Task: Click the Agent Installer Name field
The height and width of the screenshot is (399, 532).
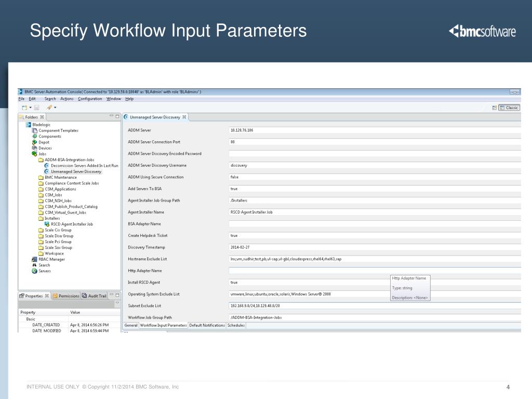Action: [375, 212]
